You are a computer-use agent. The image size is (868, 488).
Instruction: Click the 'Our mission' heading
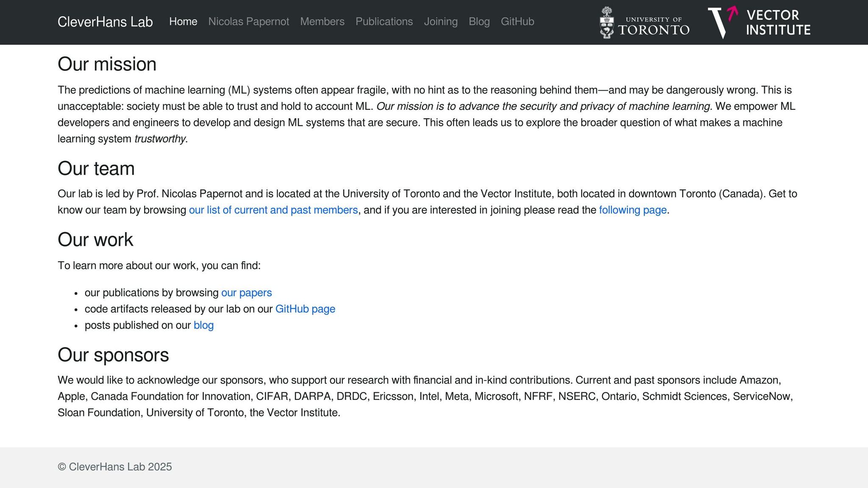point(107,64)
